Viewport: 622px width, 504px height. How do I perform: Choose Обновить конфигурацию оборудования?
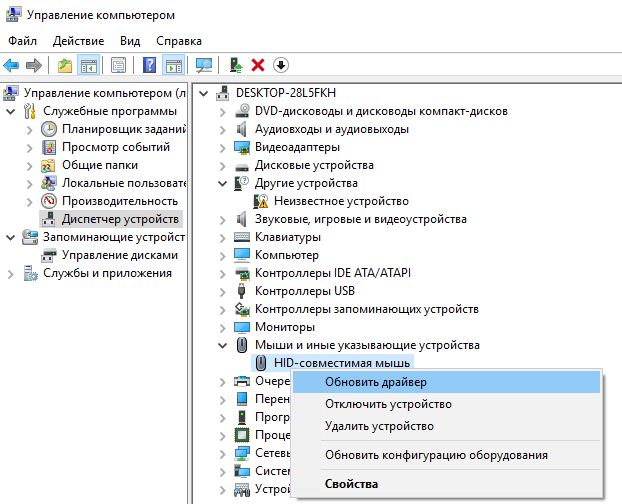446,455
